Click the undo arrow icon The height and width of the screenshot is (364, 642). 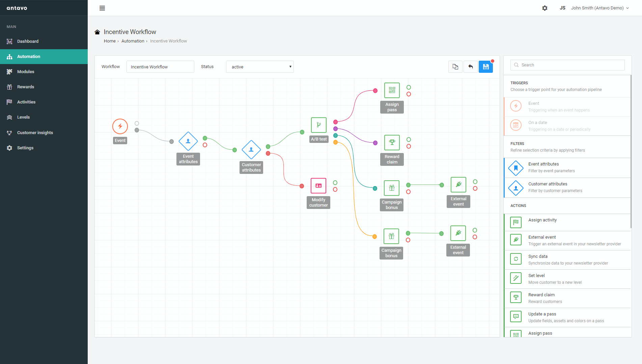pyautogui.click(x=470, y=67)
